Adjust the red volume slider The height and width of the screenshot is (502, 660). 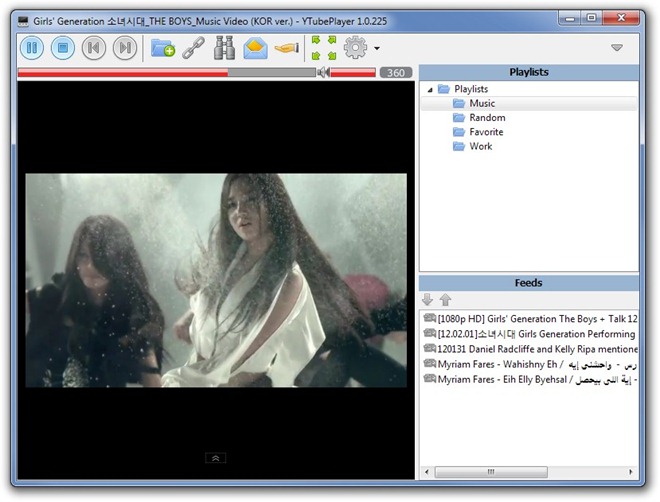click(353, 72)
